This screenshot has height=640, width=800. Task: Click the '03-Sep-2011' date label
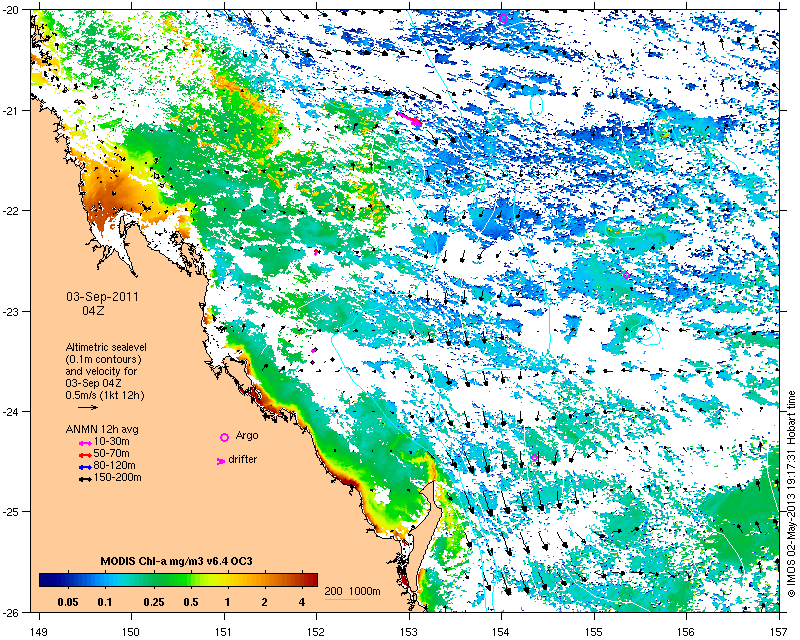coord(102,297)
